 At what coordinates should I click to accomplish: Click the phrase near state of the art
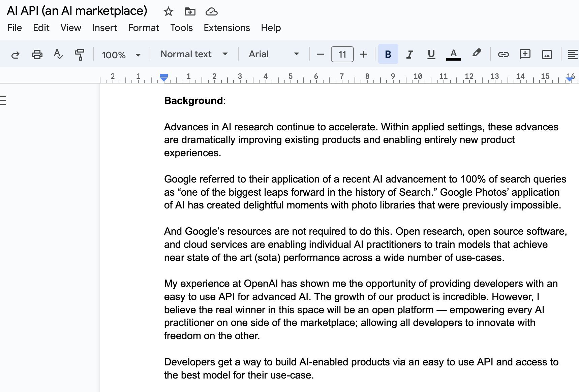point(208,258)
